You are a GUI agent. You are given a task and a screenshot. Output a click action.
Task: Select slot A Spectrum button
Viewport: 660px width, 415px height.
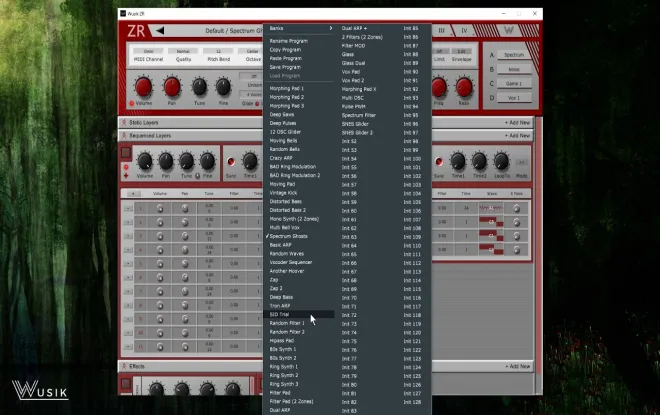pyautogui.click(x=514, y=55)
